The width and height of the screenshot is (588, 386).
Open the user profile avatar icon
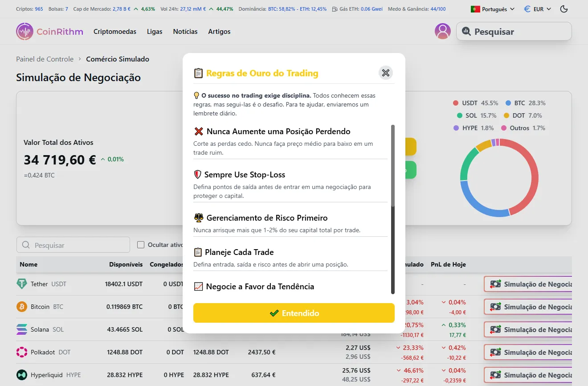(x=442, y=31)
